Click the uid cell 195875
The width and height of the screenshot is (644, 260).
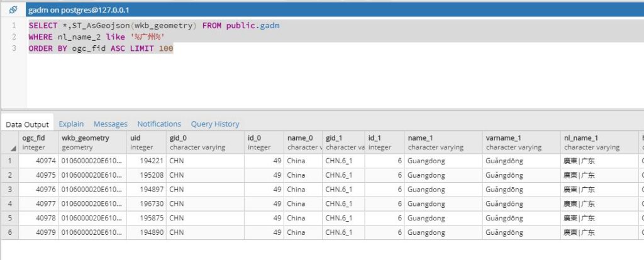pos(146,218)
